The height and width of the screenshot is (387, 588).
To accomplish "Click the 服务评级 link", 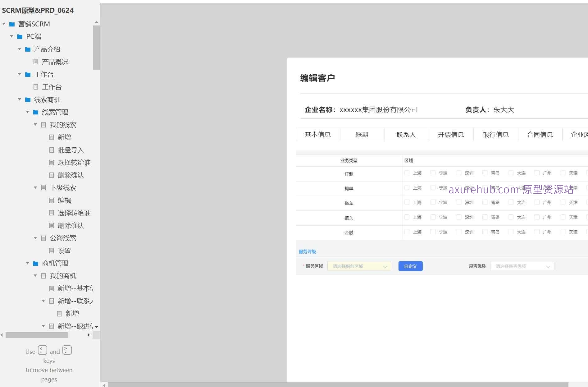I will [x=307, y=251].
